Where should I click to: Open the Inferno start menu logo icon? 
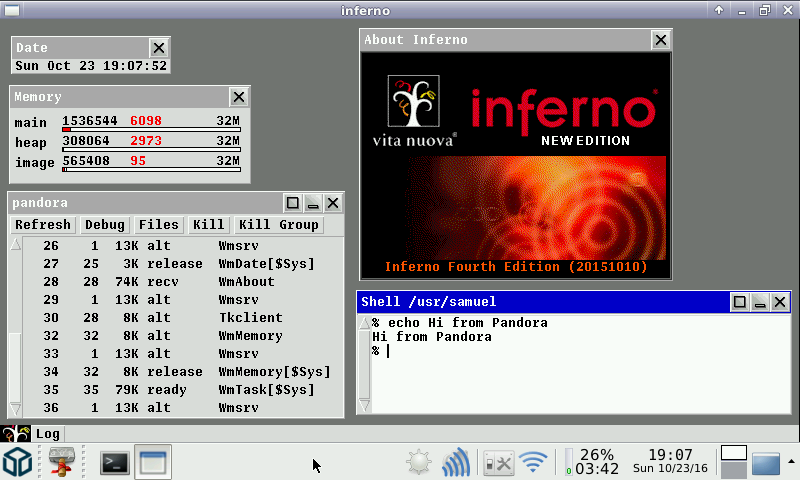(x=15, y=434)
